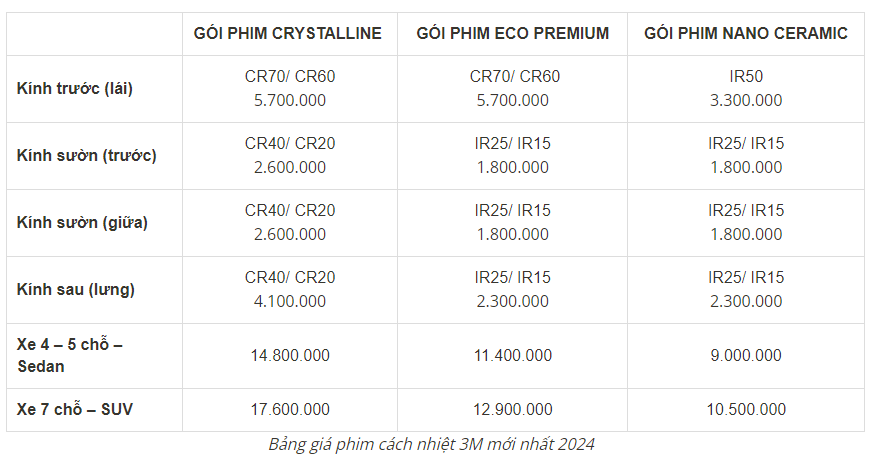Select the Kính sườn (giữa) row label
The image size is (882, 461).
[x=82, y=222]
